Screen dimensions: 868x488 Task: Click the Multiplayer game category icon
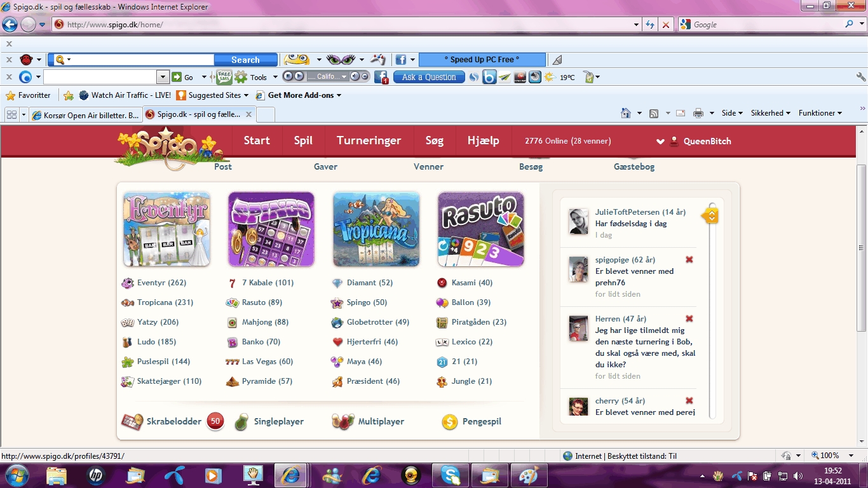pos(343,422)
